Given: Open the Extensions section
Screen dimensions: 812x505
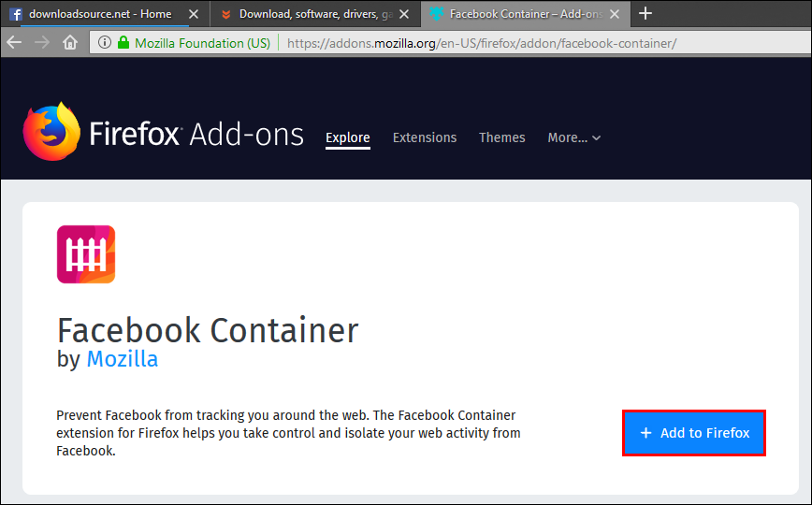Looking at the screenshot, I should [x=425, y=137].
